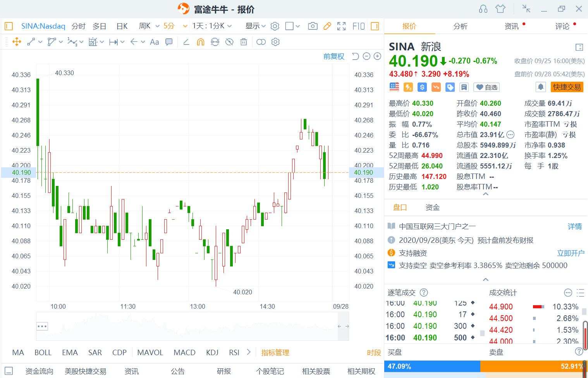Click 时段 session button
Screen dimensions: 588x378
374,353
